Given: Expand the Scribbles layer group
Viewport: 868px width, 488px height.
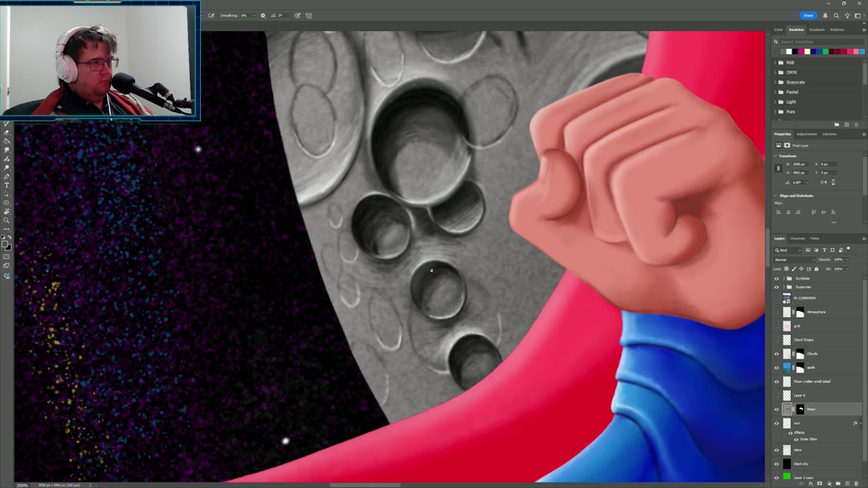Looking at the screenshot, I should [784, 279].
